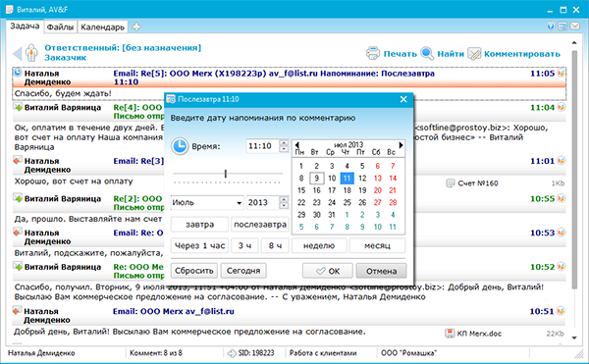Click the incoming mail icon on the 10:51 message
The image size is (589, 364).
pos(17,311)
